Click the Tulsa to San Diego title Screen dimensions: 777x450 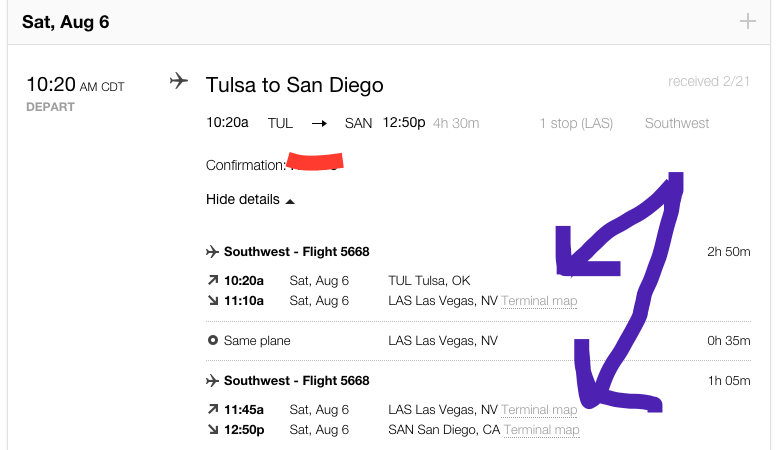coord(294,84)
